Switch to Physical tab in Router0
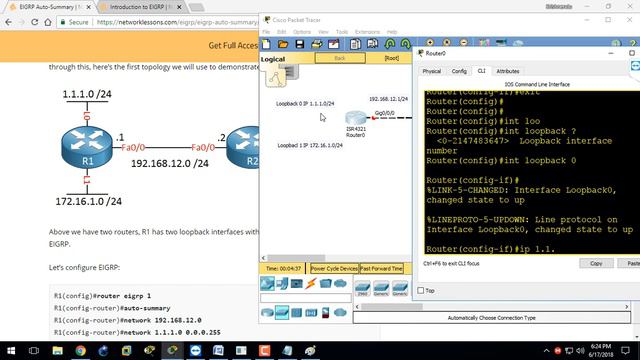640x360 pixels. click(431, 71)
